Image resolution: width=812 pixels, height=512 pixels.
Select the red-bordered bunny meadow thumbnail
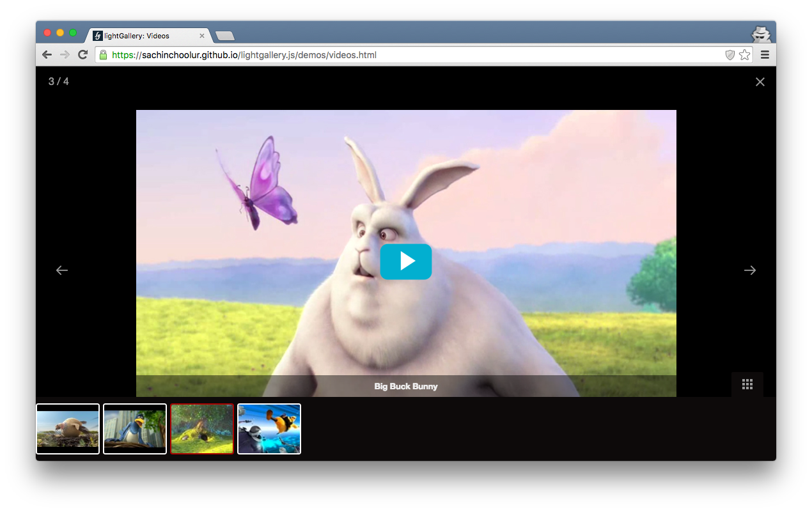[202, 429]
